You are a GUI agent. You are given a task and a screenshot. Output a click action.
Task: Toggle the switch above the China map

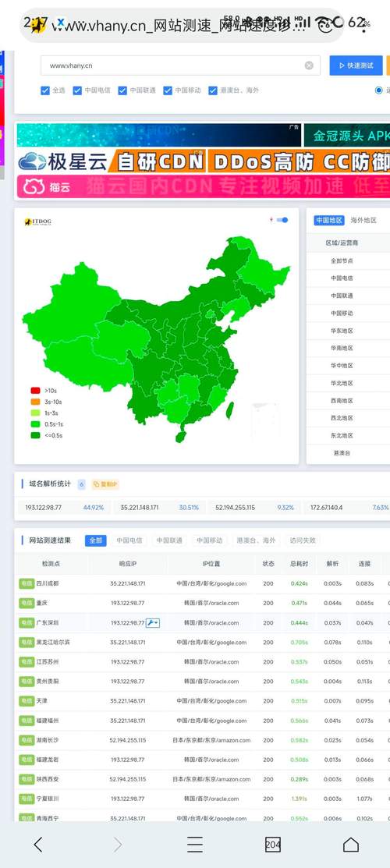282,220
